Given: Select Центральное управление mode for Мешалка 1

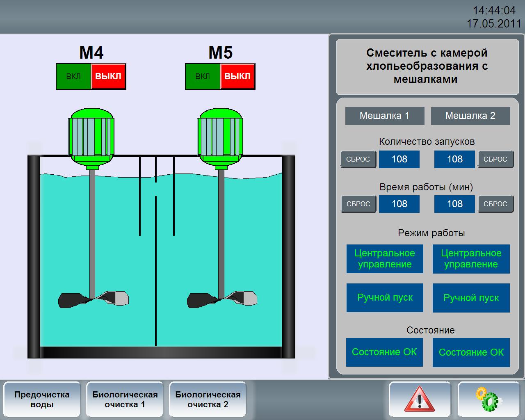Looking at the screenshot, I should 385,259.
